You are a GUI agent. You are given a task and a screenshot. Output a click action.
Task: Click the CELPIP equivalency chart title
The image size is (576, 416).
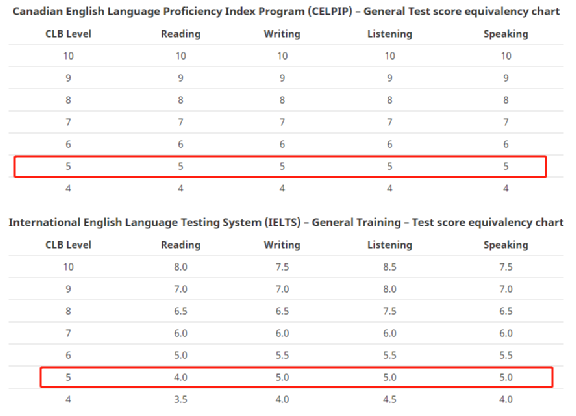(286, 12)
